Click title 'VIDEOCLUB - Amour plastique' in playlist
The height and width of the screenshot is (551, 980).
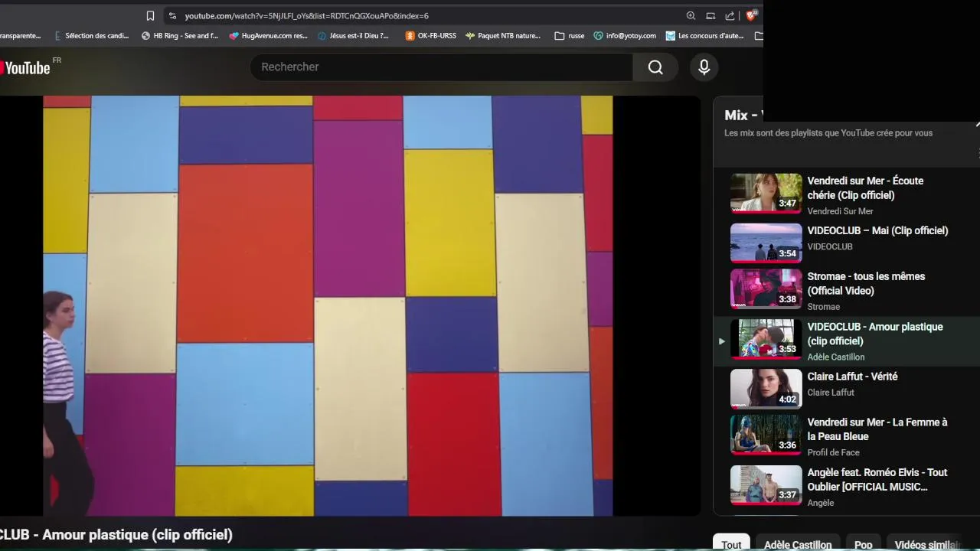(x=875, y=334)
